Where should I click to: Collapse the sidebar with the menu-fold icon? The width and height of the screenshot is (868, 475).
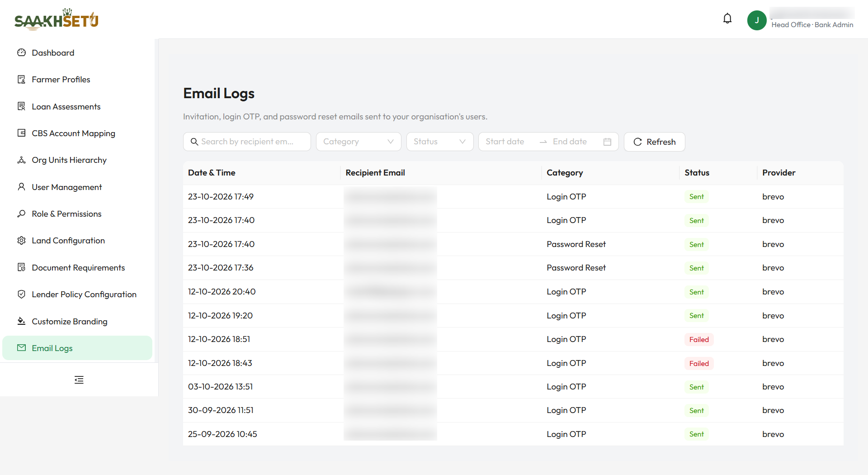point(79,380)
